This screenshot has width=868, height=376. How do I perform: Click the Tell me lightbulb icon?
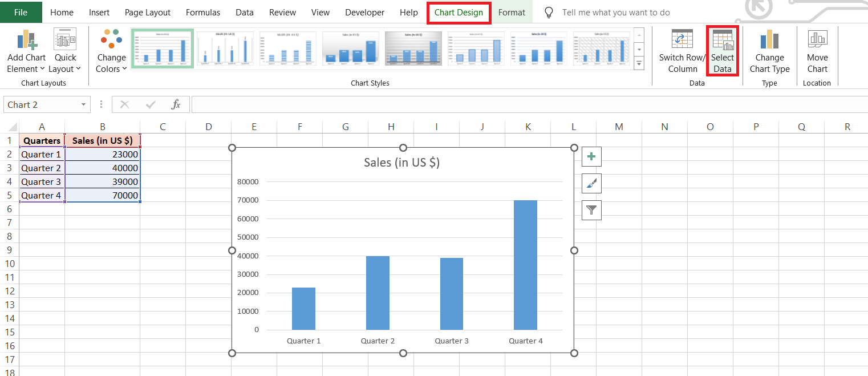click(x=549, y=12)
